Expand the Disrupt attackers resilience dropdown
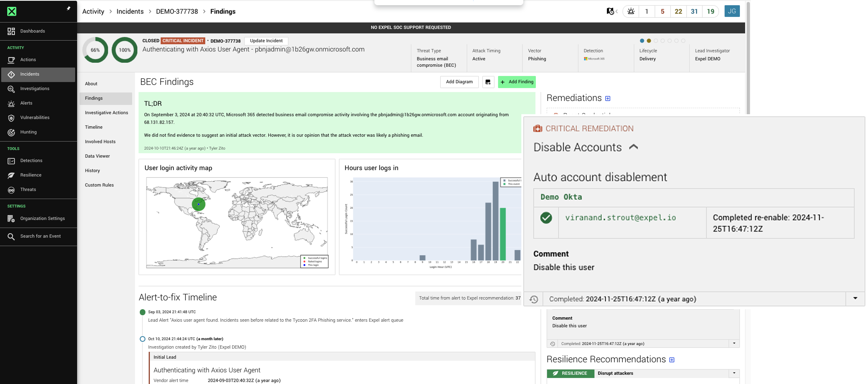The image size is (868, 384). pos(734,374)
